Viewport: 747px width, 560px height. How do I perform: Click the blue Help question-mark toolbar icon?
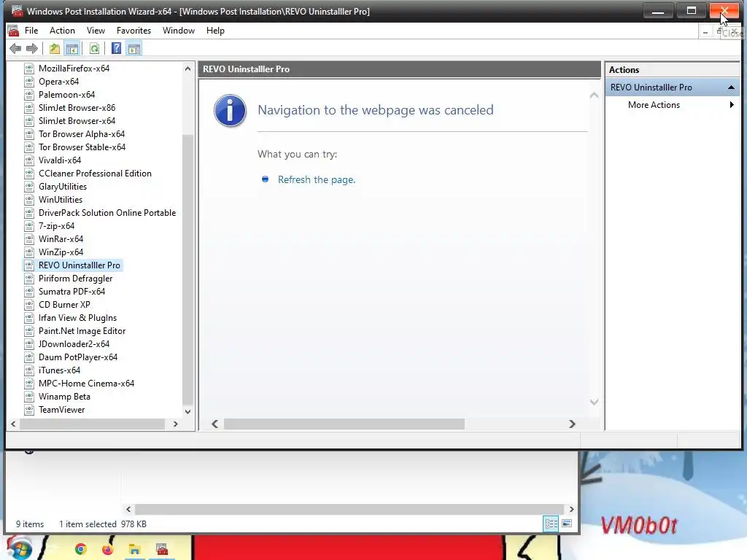pos(116,48)
